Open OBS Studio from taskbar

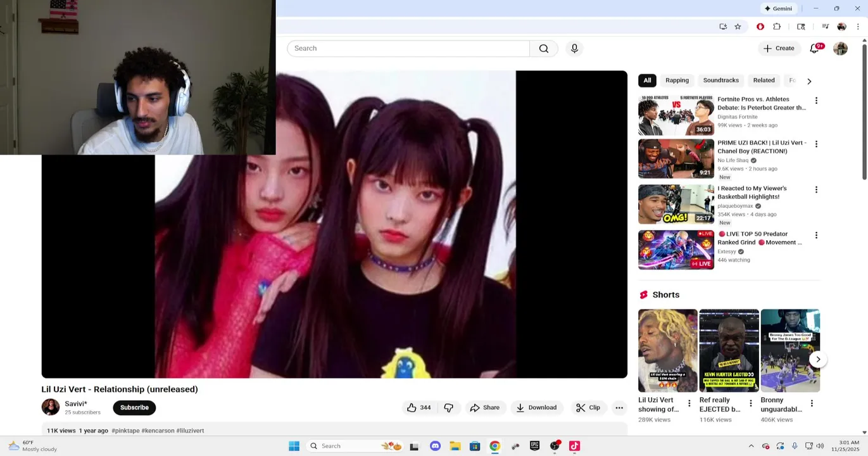coord(555,446)
